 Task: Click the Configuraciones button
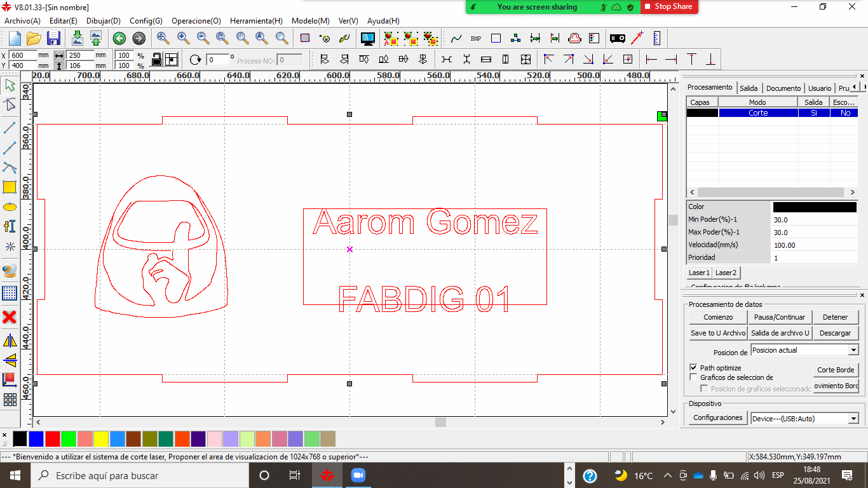[718, 417]
